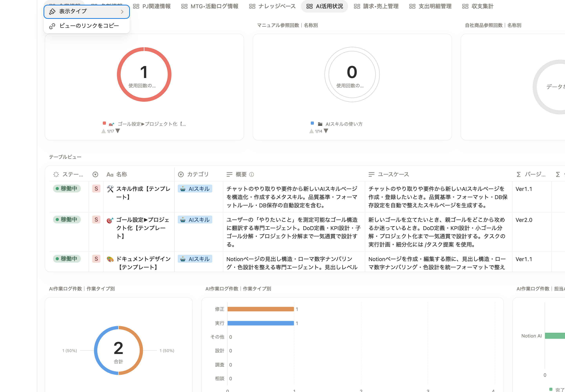Screen dimensions: 565x392
Task: Click the link icon beside ビューのリンクをコピー
Action: click(x=52, y=26)
